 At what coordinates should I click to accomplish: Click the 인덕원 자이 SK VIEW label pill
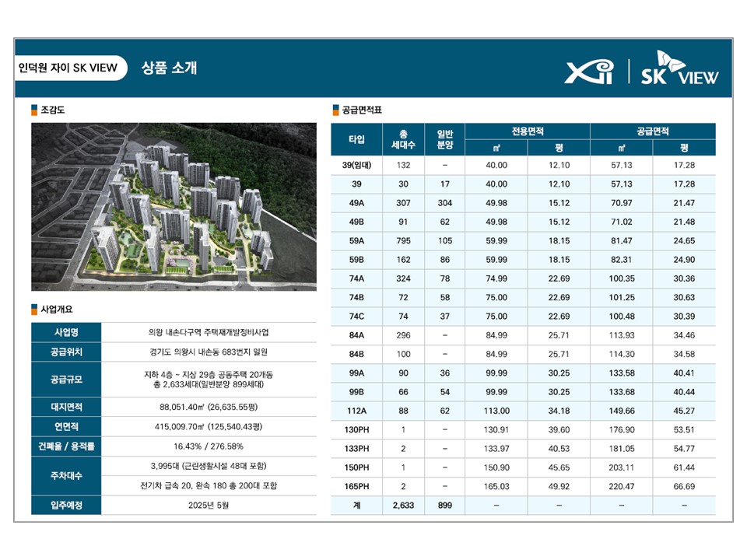(x=71, y=68)
